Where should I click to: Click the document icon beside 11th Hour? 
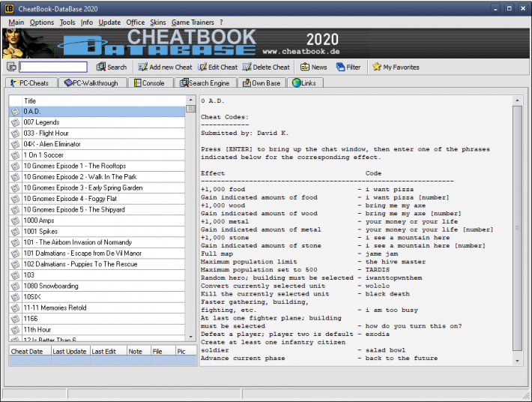click(x=15, y=329)
